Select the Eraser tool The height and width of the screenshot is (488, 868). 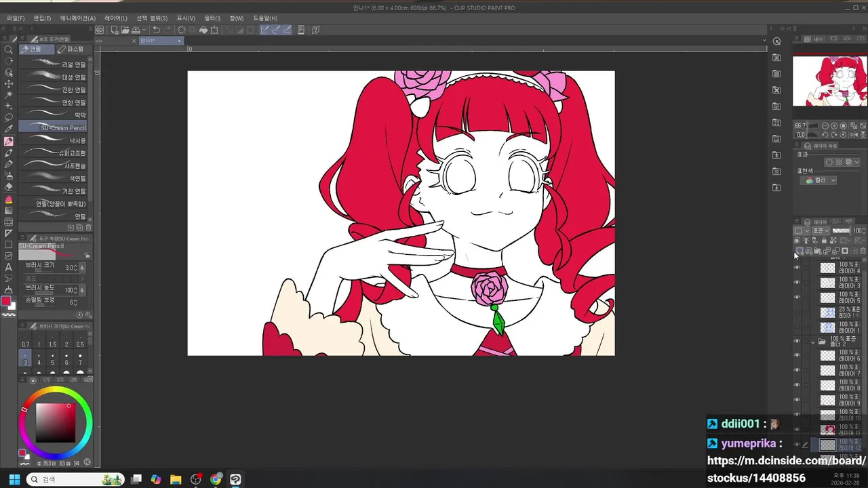click(x=9, y=187)
